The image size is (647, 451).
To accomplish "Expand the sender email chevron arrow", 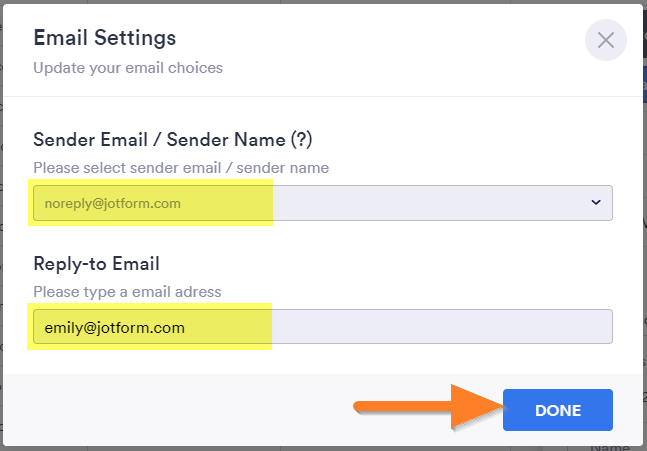I will (595, 202).
